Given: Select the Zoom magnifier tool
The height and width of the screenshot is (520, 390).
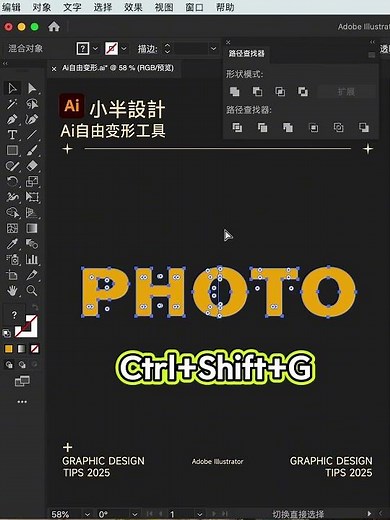Looking at the screenshot, I should pos(32,291).
